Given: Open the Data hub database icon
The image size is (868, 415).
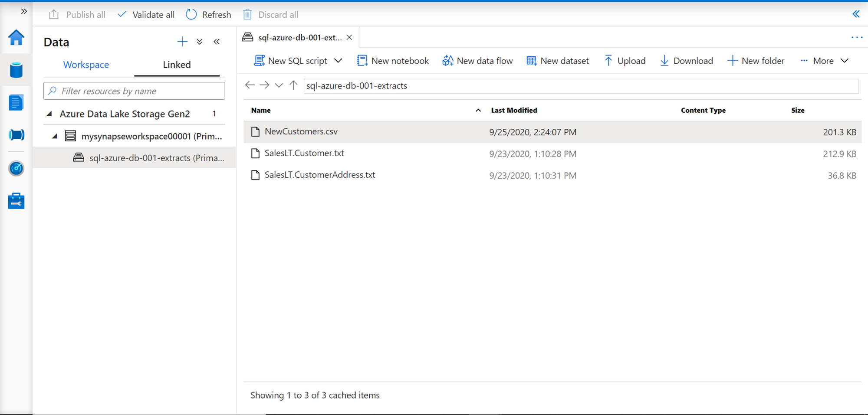Looking at the screenshot, I should click(16, 70).
